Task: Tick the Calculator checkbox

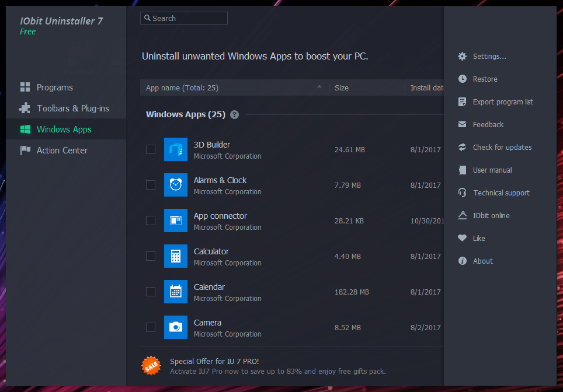Action: point(151,256)
